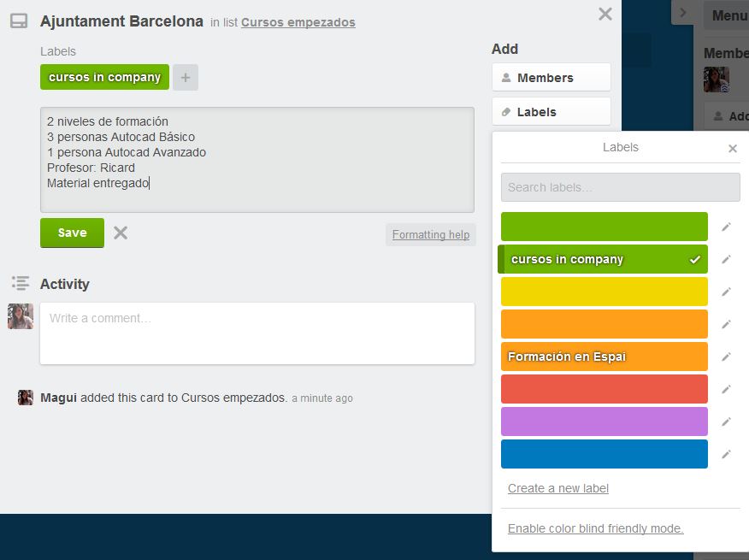Viewport: 749px width, 560px height.
Task: Open the Members add button
Action: tap(551, 78)
